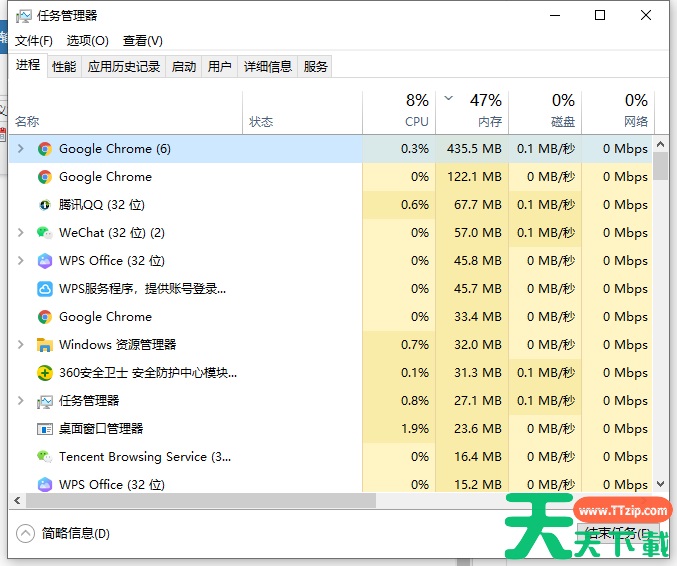
Task: Click the 任务管理器 process row icon
Action: pos(45,401)
